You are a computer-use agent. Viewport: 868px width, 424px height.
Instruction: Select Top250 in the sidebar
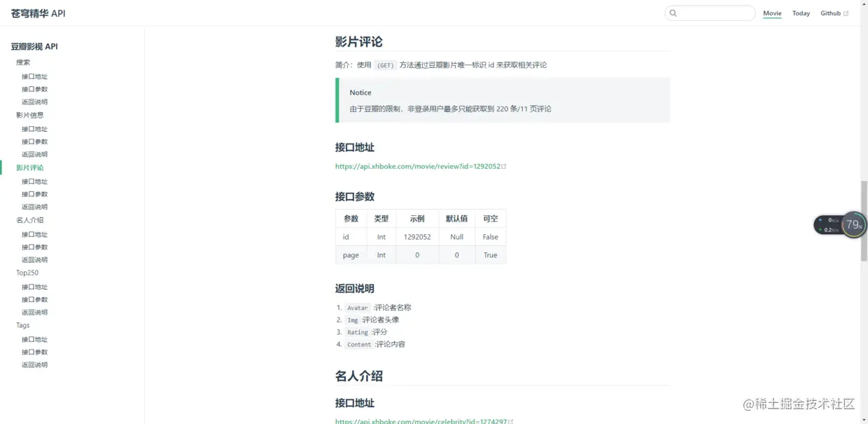27,273
